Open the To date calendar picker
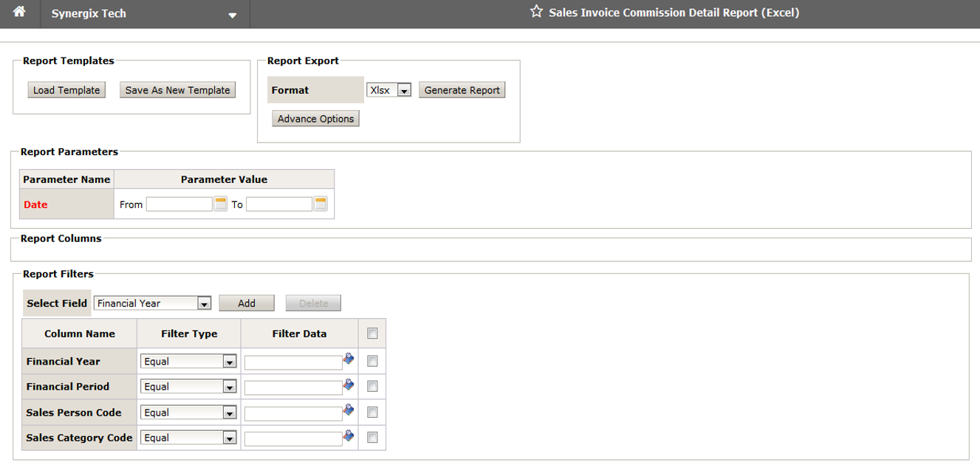This screenshot has height=462, width=980. point(321,204)
